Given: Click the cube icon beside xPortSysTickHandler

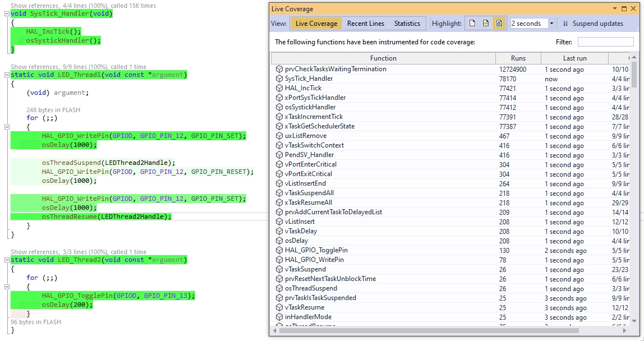Looking at the screenshot, I should 279,98.
